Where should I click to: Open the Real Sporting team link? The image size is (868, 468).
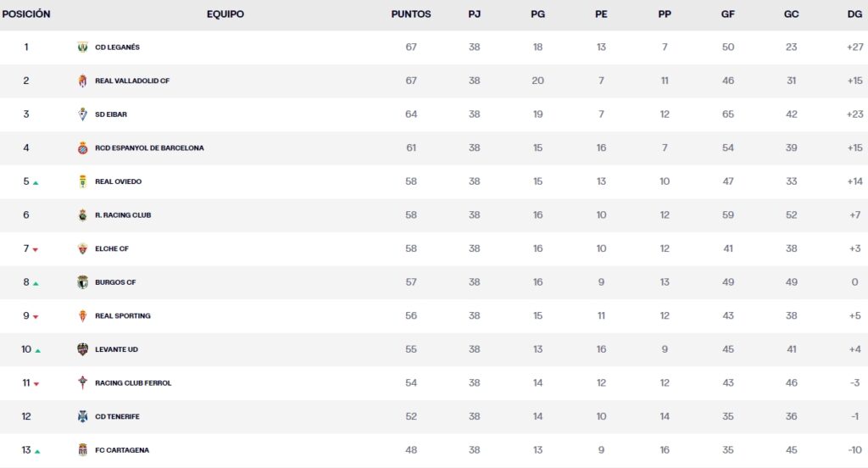(x=123, y=316)
